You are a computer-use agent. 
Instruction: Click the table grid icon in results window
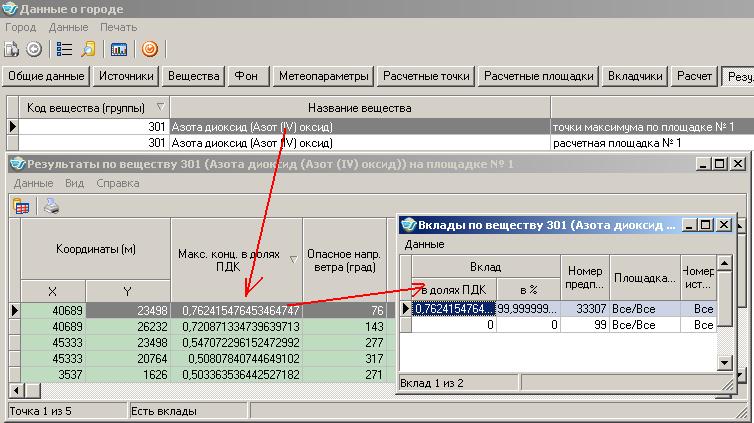20,206
